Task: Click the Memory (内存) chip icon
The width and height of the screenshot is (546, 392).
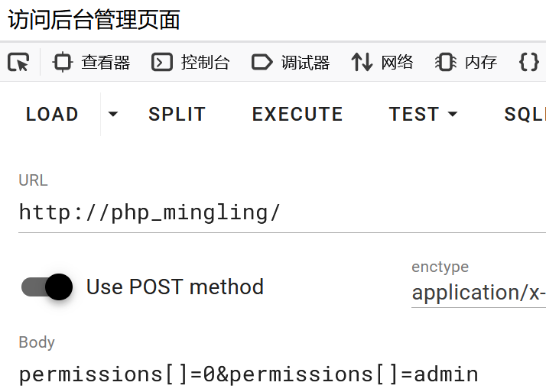Action: (445, 63)
